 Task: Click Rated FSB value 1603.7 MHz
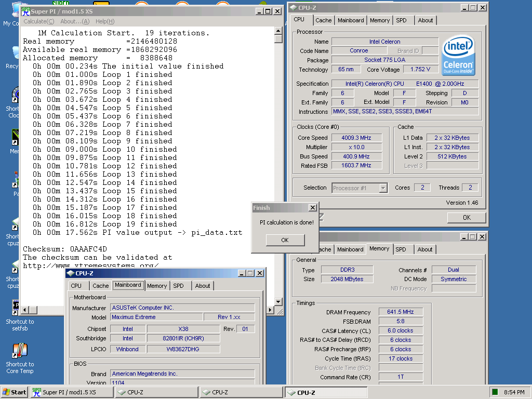pos(356,165)
